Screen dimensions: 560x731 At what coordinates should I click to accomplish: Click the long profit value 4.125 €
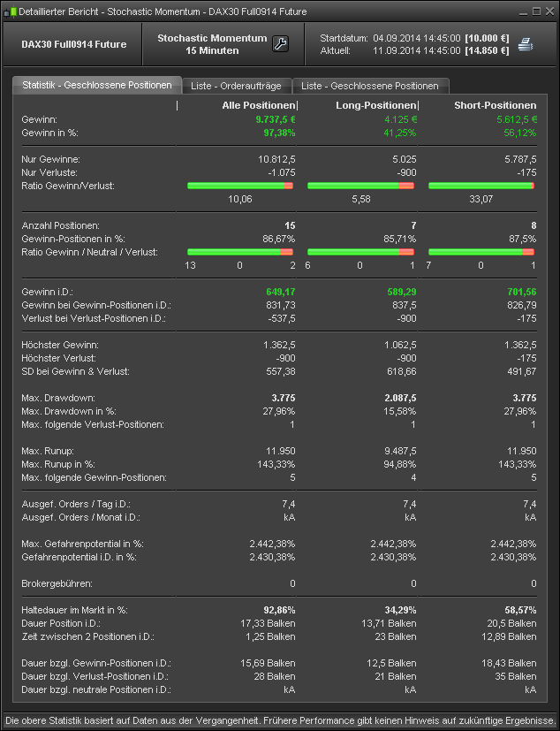tap(401, 119)
